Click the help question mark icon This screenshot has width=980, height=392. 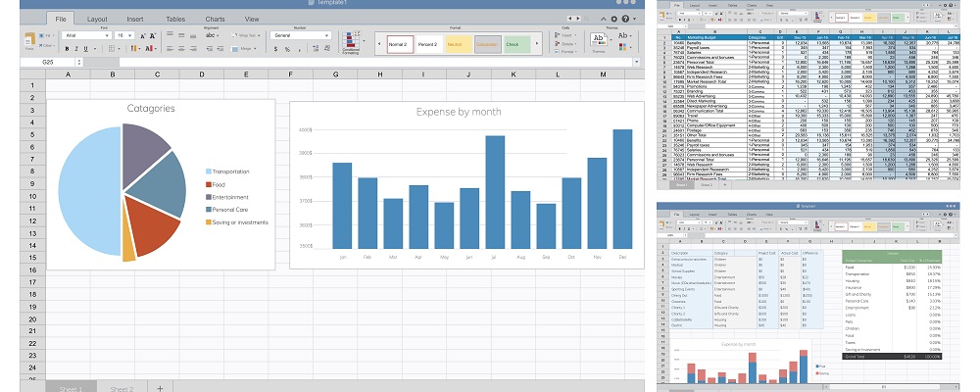(627, 19)
